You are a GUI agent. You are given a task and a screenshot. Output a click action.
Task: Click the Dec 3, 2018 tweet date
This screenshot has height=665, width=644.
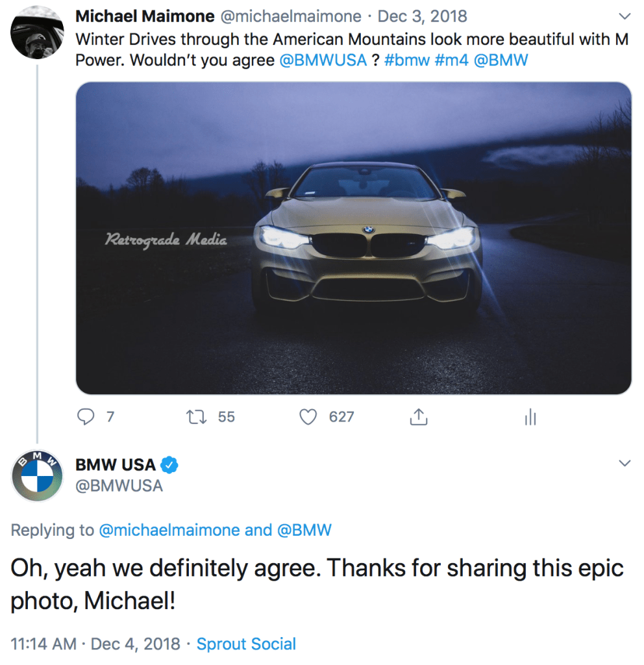[423, 16]
